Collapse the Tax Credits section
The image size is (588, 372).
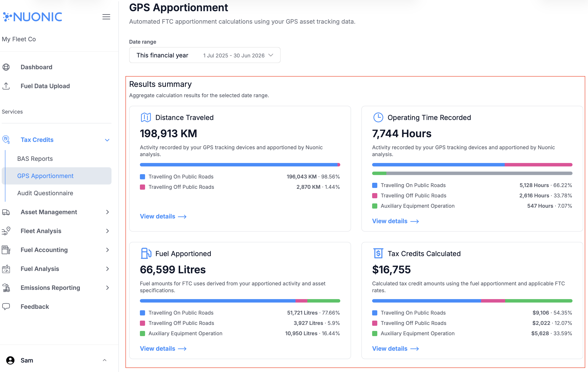107,140
